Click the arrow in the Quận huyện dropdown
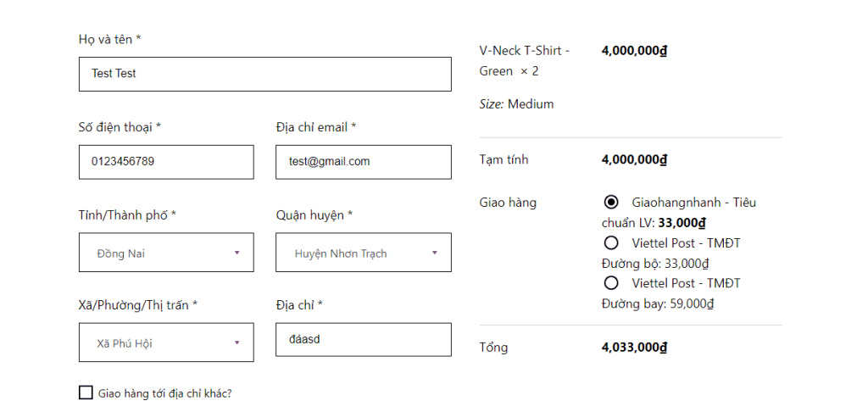The height and width of the screenshot is (412, 868). tap(434, 253)
